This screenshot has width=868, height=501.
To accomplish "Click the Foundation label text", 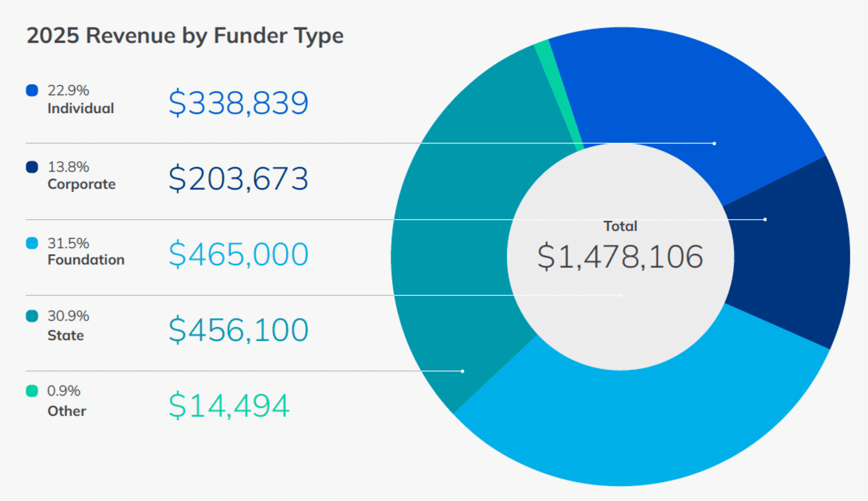I will click(86, 260).
